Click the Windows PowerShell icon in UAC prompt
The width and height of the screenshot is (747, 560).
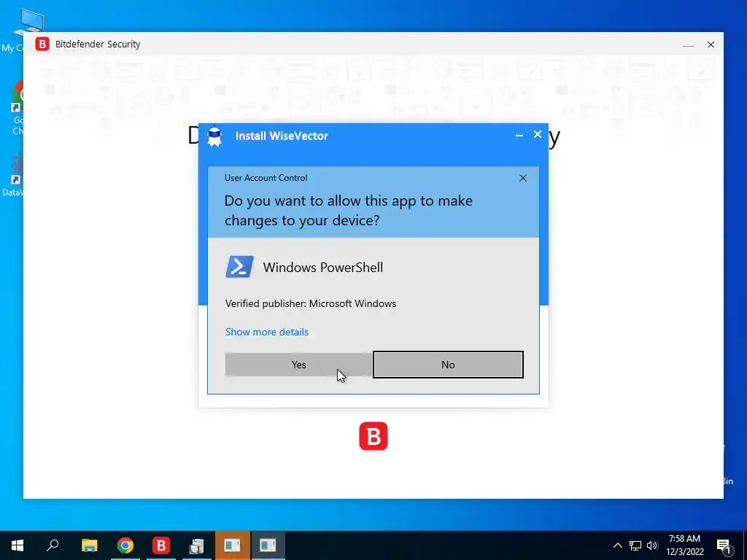pyautogui.click(x=239, y=267)
